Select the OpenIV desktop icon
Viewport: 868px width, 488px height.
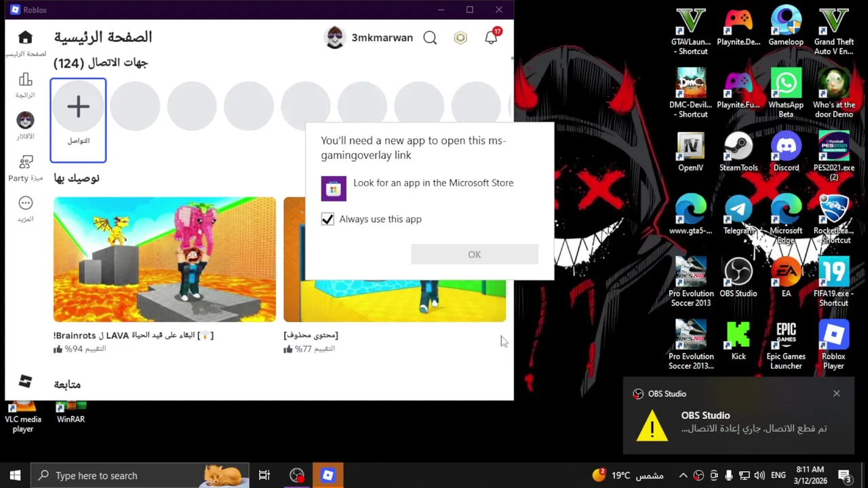point(690,152)
